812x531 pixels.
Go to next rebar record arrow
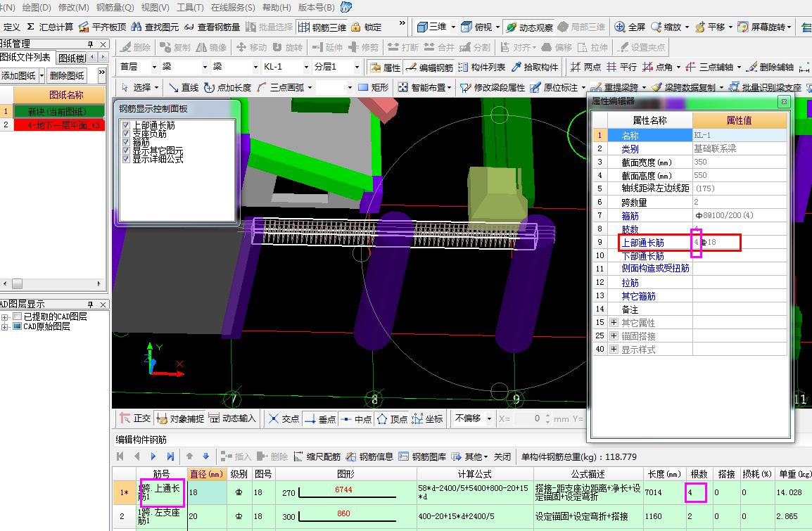tap(153, 456)
